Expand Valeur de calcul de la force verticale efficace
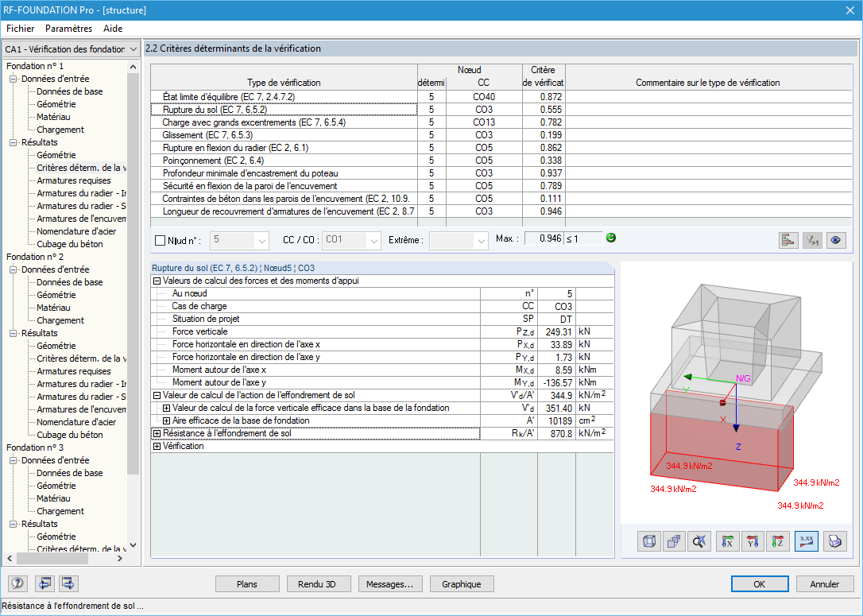The image size is (863, 616). [166, 408]
